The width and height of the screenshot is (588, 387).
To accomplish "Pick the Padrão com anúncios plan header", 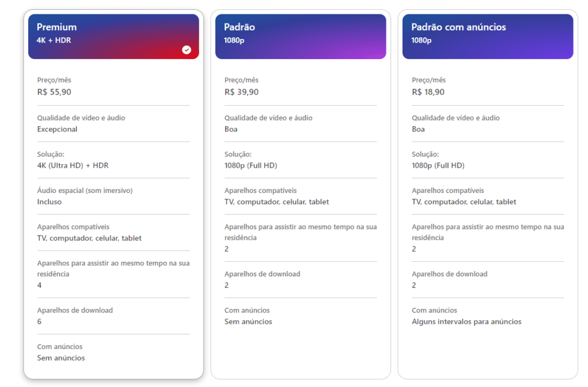I will (x=488, y=36).
